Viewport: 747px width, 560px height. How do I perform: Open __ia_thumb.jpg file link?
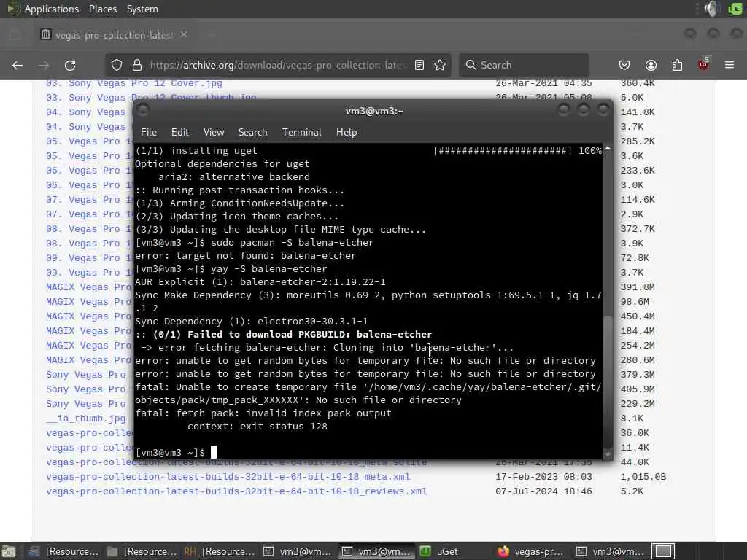click(x=86, y=419)
